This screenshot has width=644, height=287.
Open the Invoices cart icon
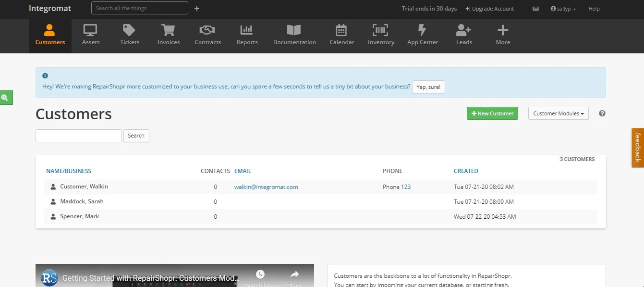(168, 30)
